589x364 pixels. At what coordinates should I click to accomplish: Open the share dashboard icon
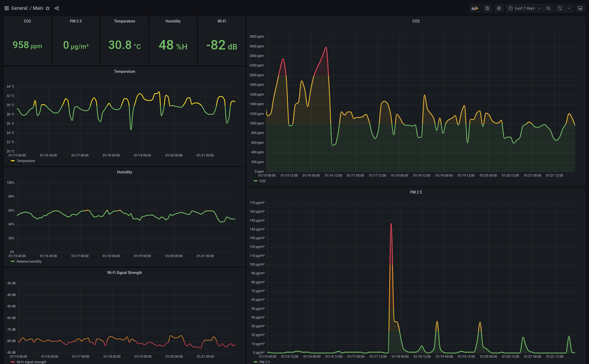click(57, 8)
